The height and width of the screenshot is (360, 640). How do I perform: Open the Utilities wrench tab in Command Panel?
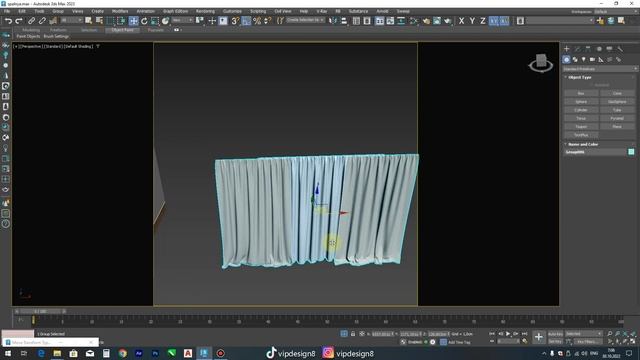tap(620, 49)
